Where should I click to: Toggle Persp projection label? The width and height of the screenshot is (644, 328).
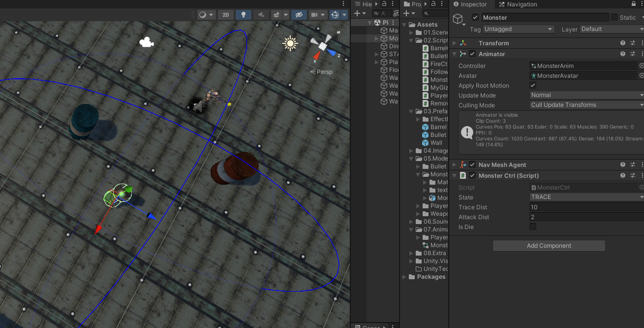[x=321, y=72]
